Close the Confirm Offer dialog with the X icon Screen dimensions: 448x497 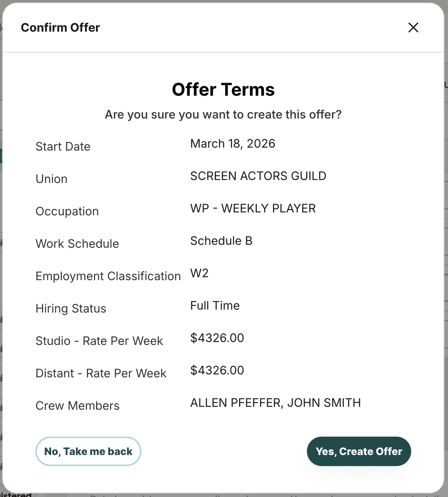pyautogui.click(x=413, y=27)
